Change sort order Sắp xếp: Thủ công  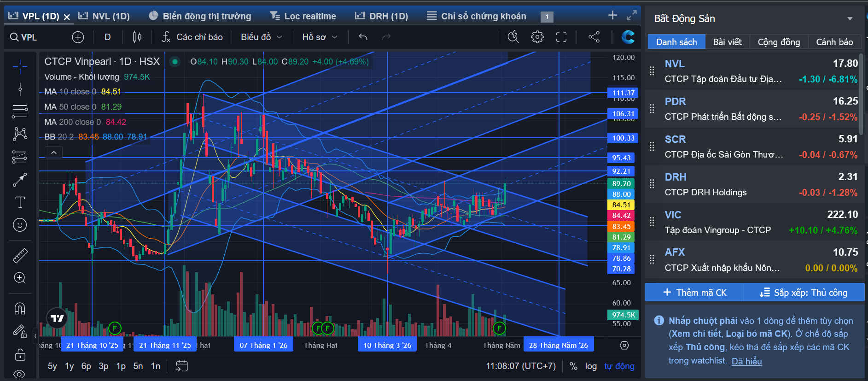[x=804, y=293]
